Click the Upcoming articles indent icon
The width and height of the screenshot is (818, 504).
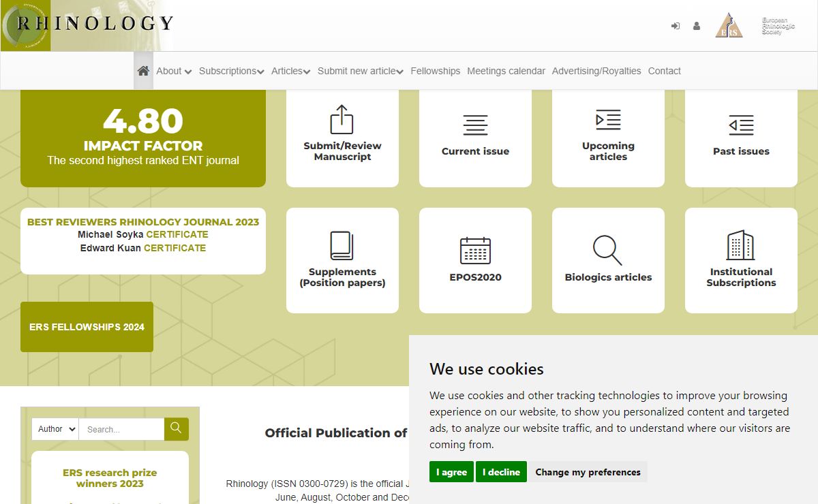608,120
